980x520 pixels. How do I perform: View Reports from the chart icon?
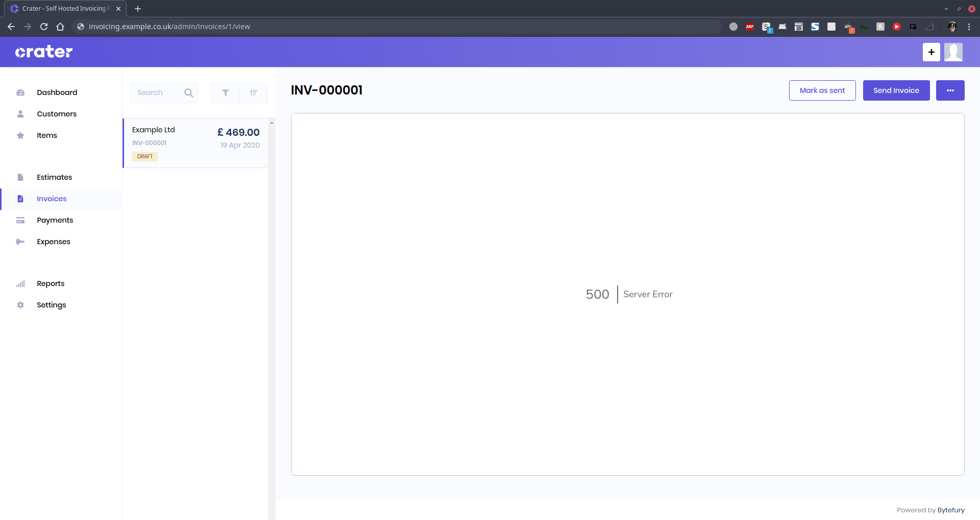click(x=20, y=283)
